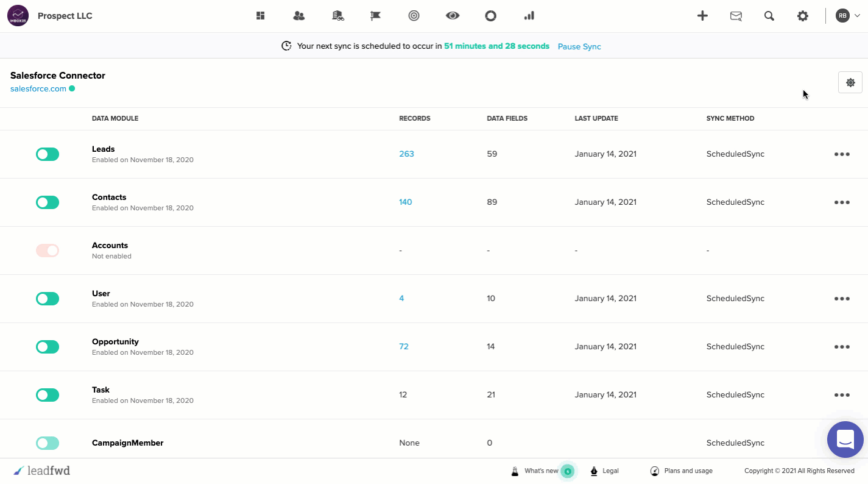The width and height of the screenshot is (868, 484).
Task: Open the flag icon in top navigation
Action: coord(376,16)
